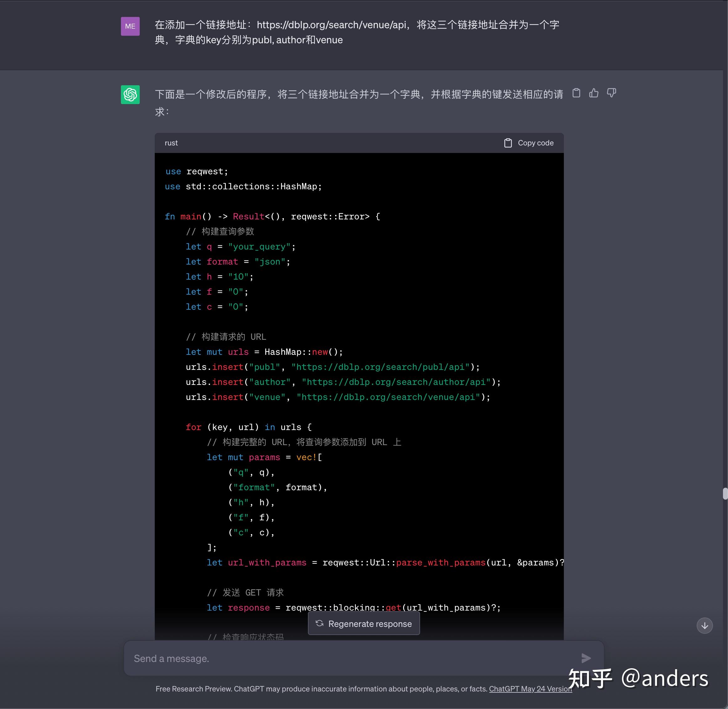Viewport: 728px width, 709px height.
Task: Click the '("h", h),' tuple line
Action: pos(251,502)
